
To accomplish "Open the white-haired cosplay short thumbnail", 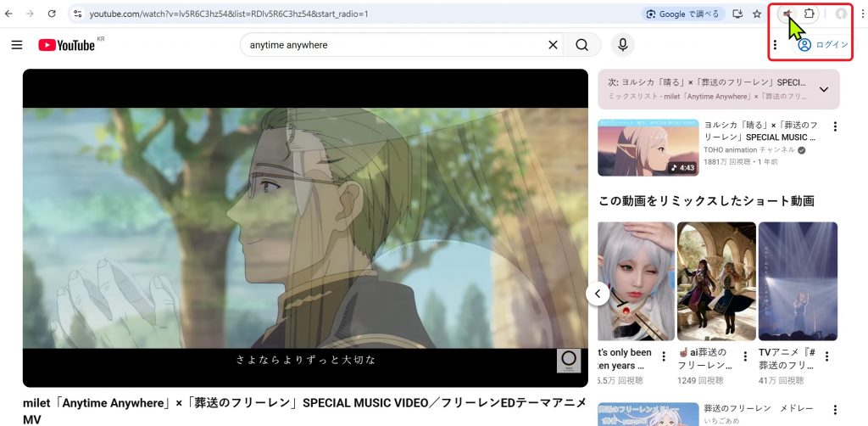I will tap(637, 282).
